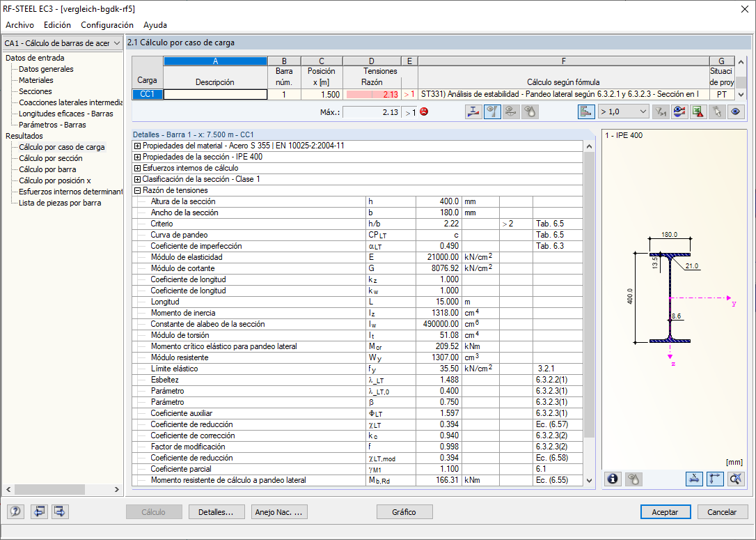Click the CC1 load case row header
Image resolution: width=756 pixels, height=540 pixels.
(x=147, y=95)
